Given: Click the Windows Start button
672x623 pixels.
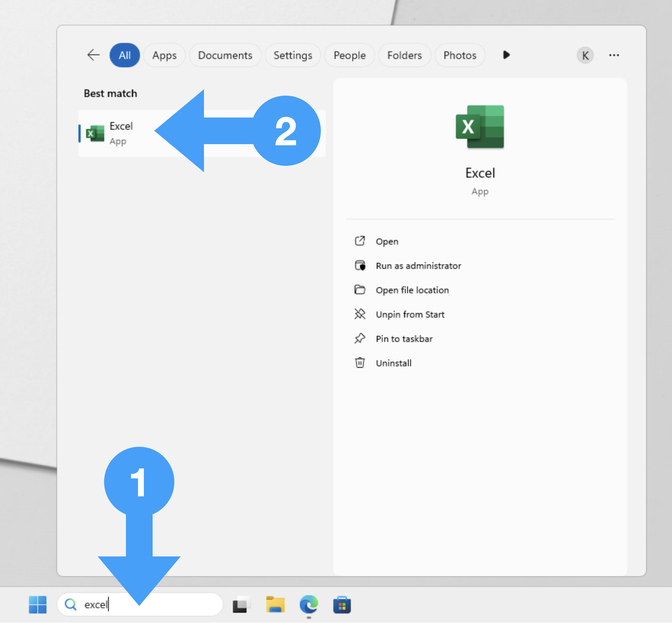Looking at the screenshot, I should pyautogui.click(x=37, y=604).
